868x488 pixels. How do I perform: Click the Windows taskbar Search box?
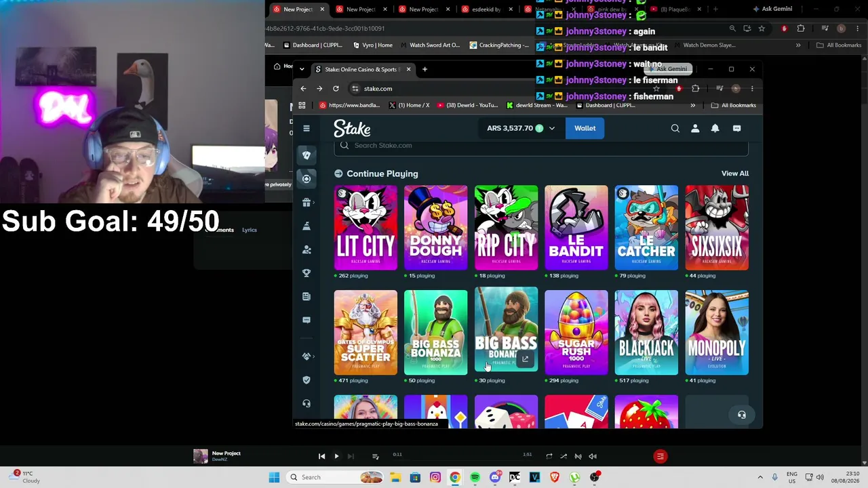pyautogui.click(x=334, y=477)
